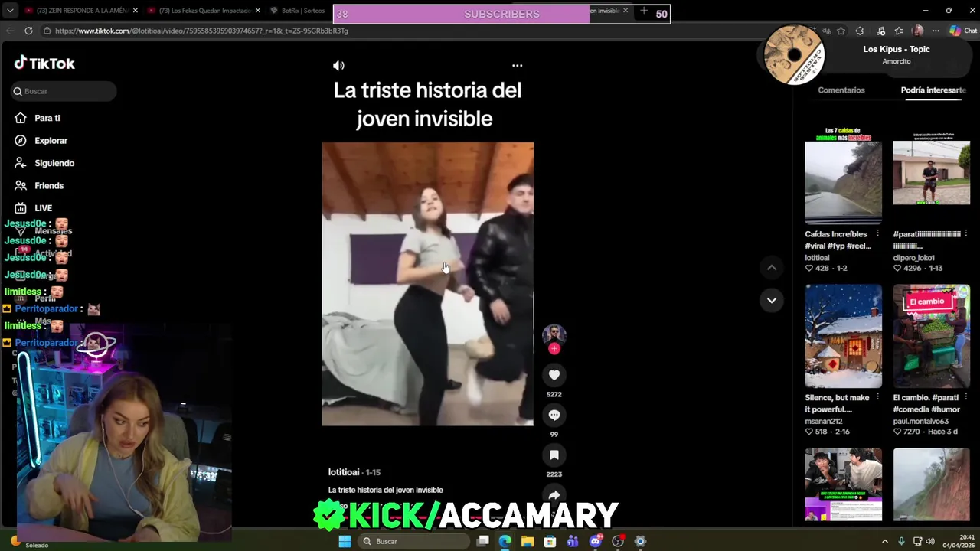Screen dimensions: 980x551
Task: Play the main TikTok video
Action: click(x=427, y=284)
